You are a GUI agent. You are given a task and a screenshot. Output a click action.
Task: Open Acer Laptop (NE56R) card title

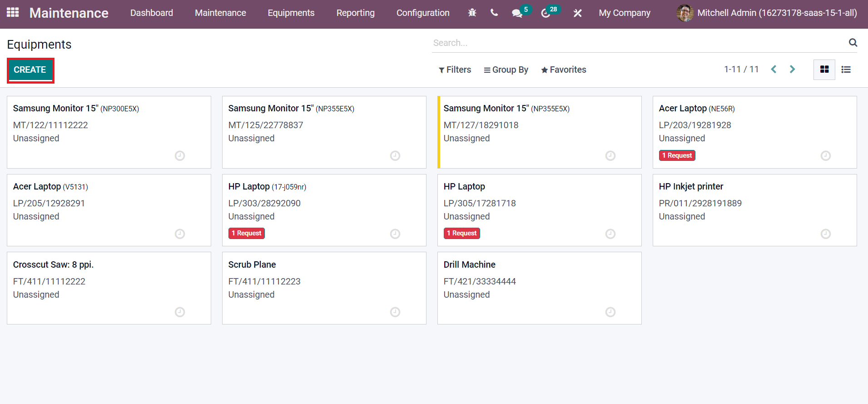(697, 109)
